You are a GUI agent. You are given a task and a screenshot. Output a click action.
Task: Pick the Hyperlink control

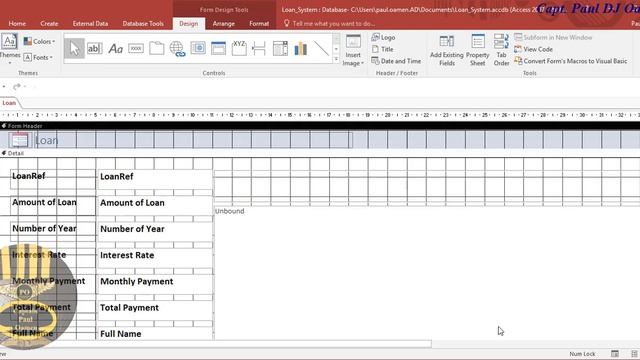pos(177,49)
